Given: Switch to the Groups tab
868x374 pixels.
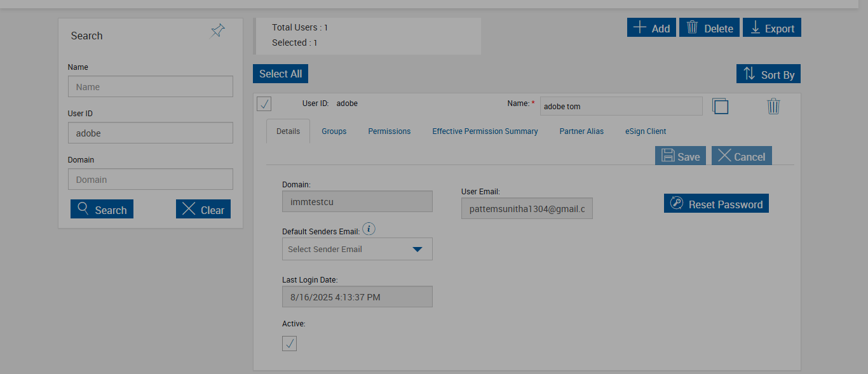Looking at the screenshot, I should click(x=334, y=131).
